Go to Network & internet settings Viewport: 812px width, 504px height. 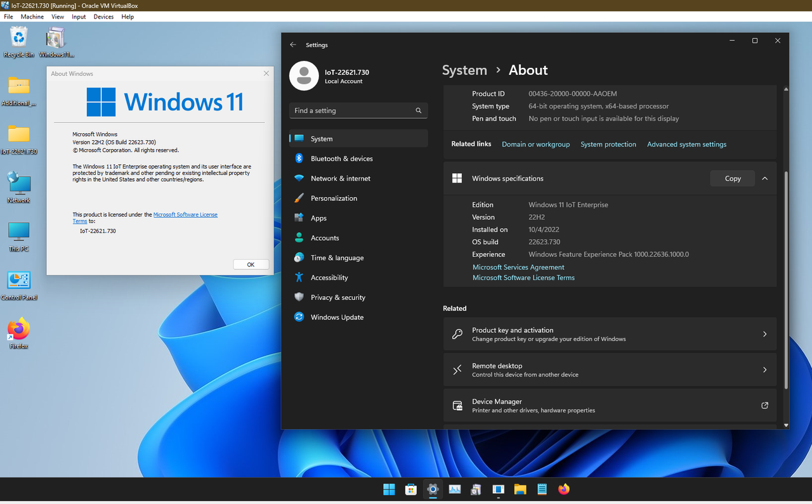(x=358, y=178)
